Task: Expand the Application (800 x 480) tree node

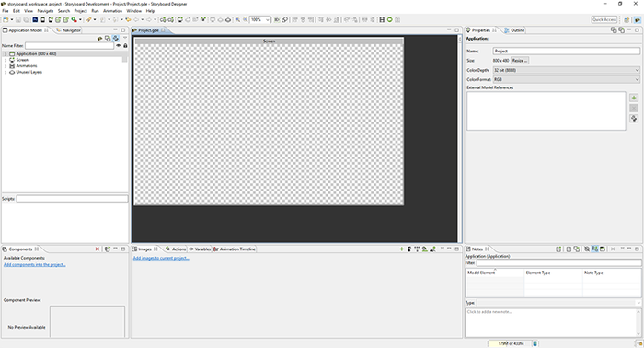Action: click(x=6, y=53)
